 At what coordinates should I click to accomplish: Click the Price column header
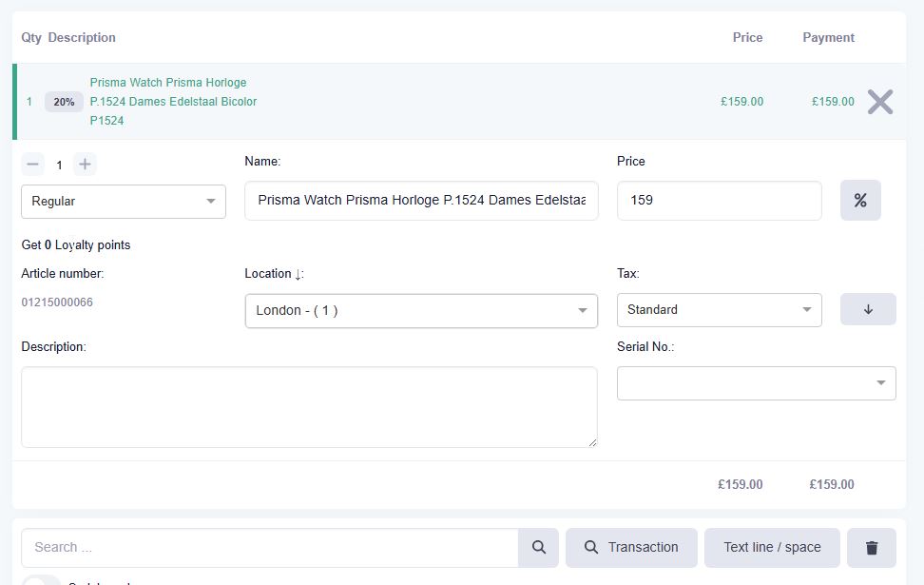[x=747, y=38]
